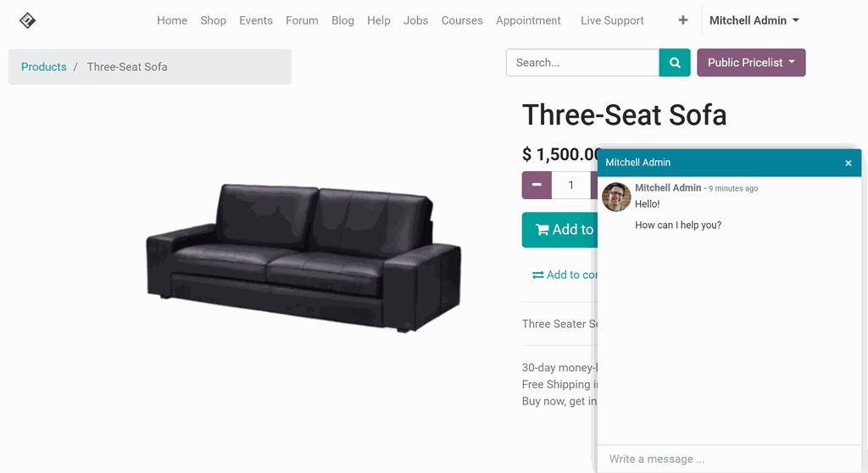Viewport: 868px width, 473px height.
Task: Click the compare arrows icon link
Action: (537, 275)
